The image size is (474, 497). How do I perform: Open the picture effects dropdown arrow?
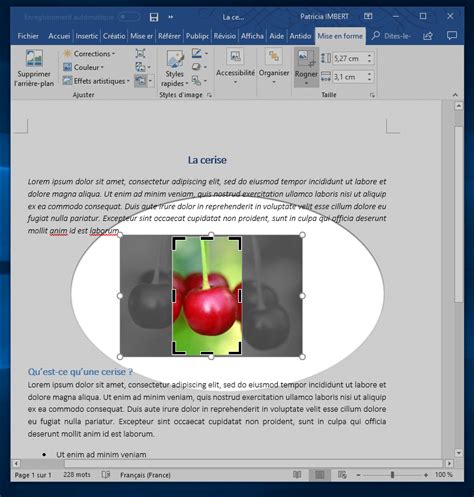pyautogui.click(x=205, y=67)
